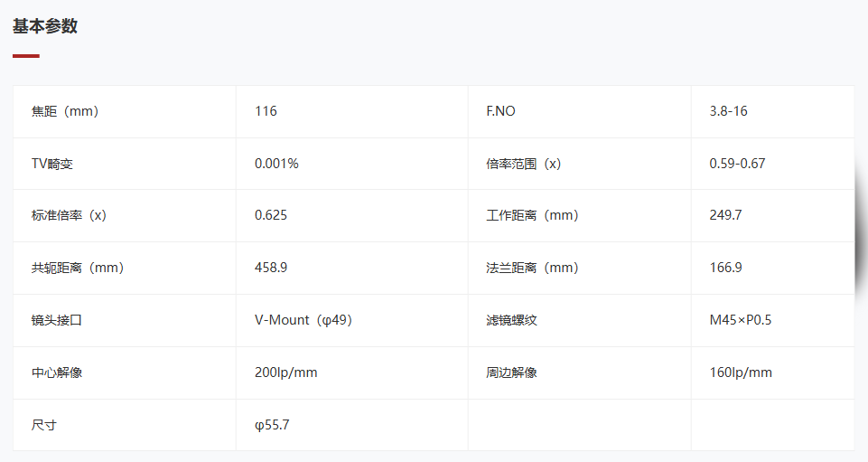Image resolution: width=868 pixels, height=462 pixels.
Task: Click the flange distance value 166.9
Action: point(725,268)
